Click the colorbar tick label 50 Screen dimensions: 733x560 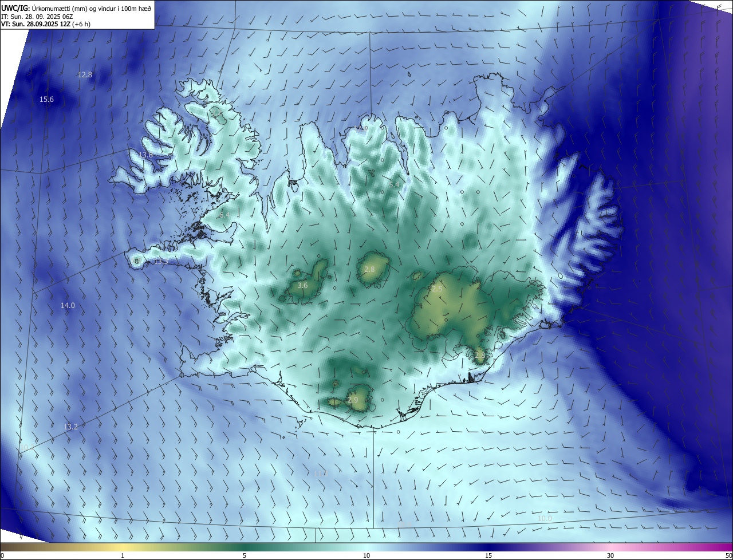click(728, 555)
